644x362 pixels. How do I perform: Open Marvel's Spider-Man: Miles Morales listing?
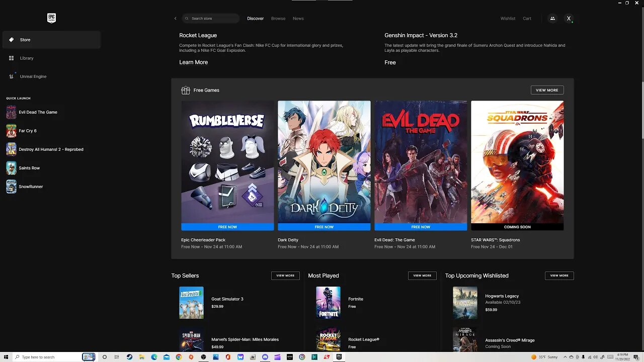[235, 340]
